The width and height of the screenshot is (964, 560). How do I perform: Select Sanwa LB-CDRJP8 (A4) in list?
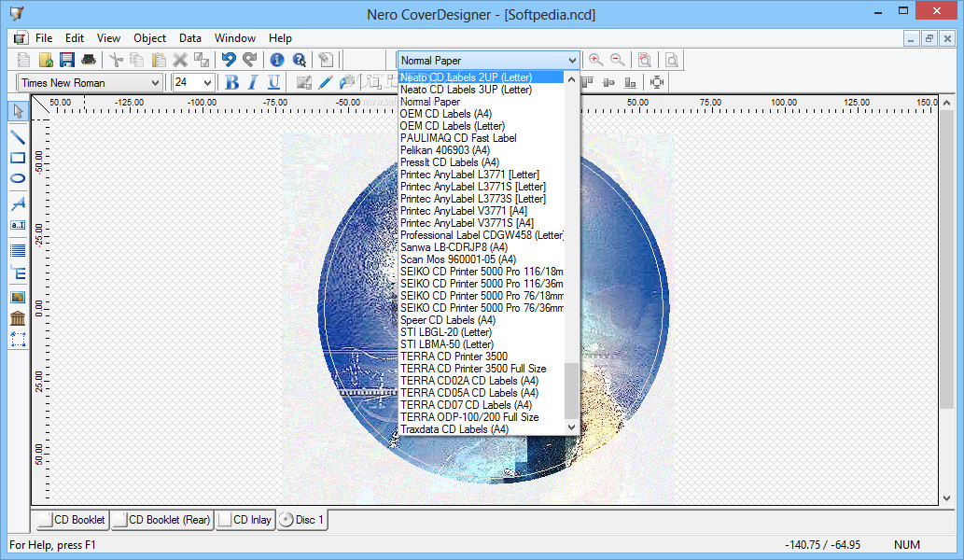pyautogui.click(x=481, y=247)
